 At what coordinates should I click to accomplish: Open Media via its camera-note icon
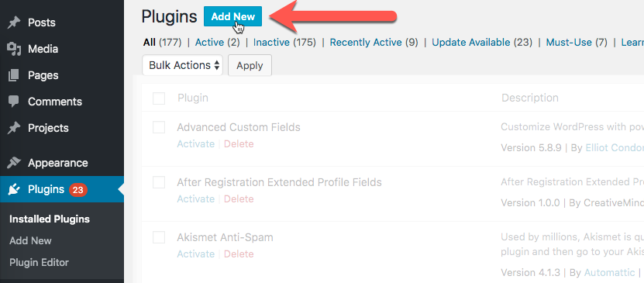tap(14, 49)
